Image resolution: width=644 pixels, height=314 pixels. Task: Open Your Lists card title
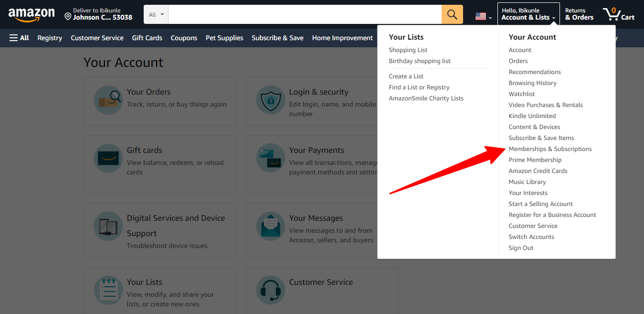pos(144,282)
